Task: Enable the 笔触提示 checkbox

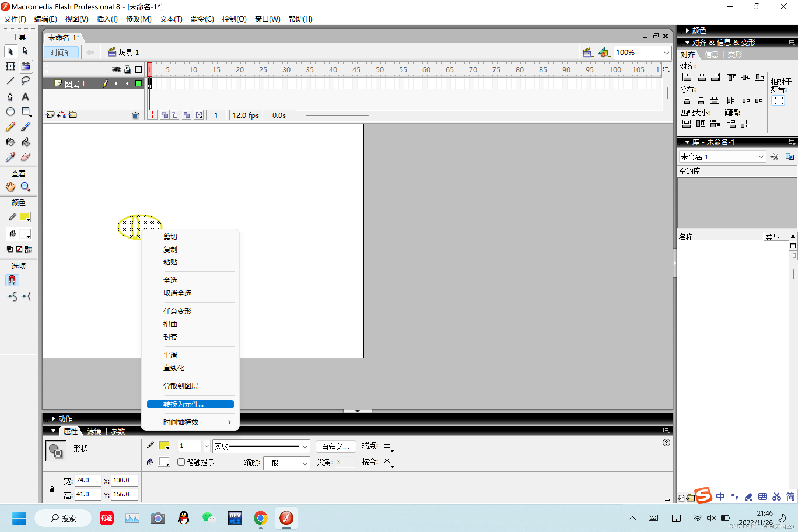Action: pos(181,462)
